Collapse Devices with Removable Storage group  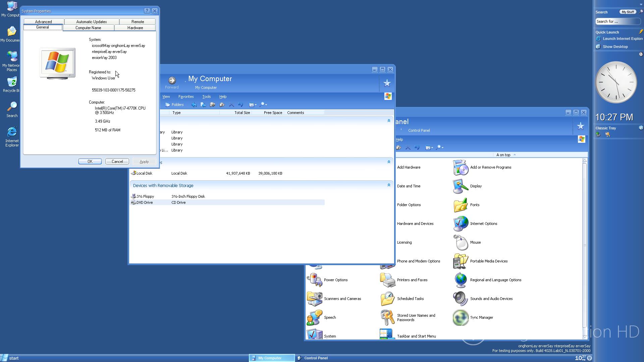click(x=389, y=185)
